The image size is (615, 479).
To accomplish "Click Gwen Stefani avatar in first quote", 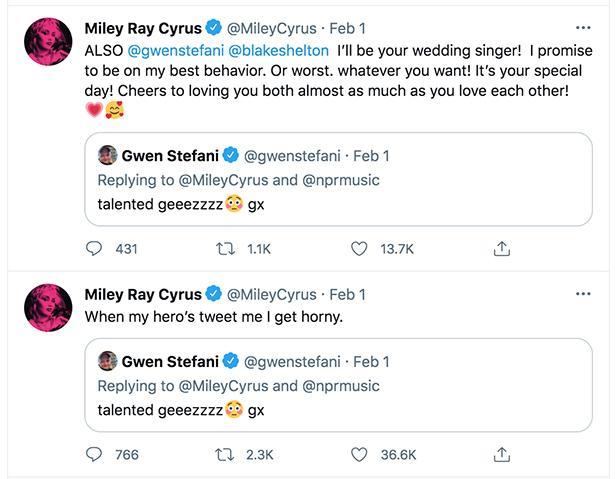I will click(107, 155).
